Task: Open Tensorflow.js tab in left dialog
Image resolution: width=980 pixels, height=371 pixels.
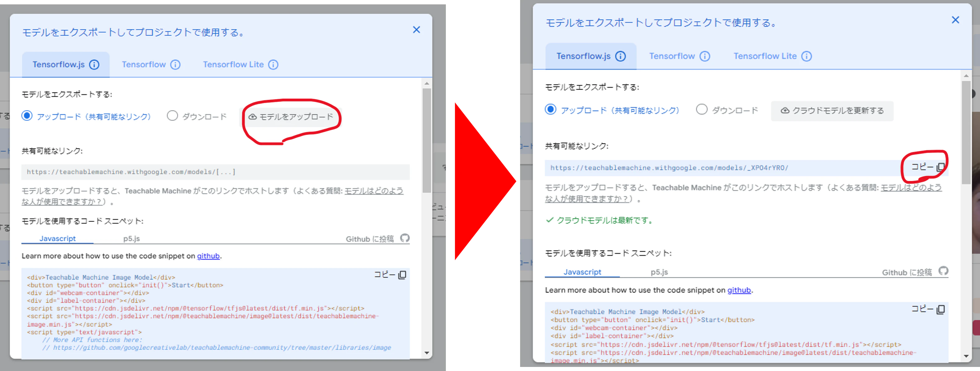Action: click(x=66, y=65)
